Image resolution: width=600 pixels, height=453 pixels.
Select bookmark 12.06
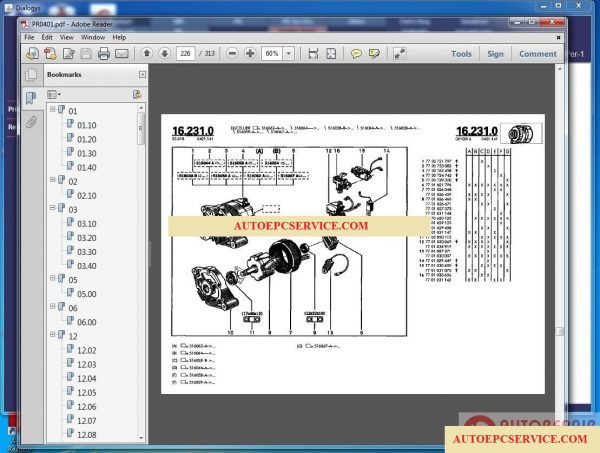pyautogui.click(x=86, y=407)
